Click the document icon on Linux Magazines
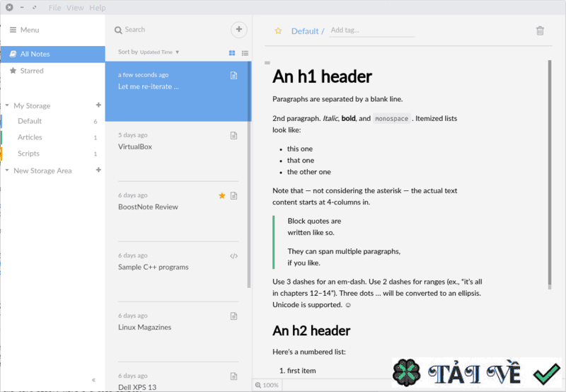This screenshot has height=392, width=566. 234,316
